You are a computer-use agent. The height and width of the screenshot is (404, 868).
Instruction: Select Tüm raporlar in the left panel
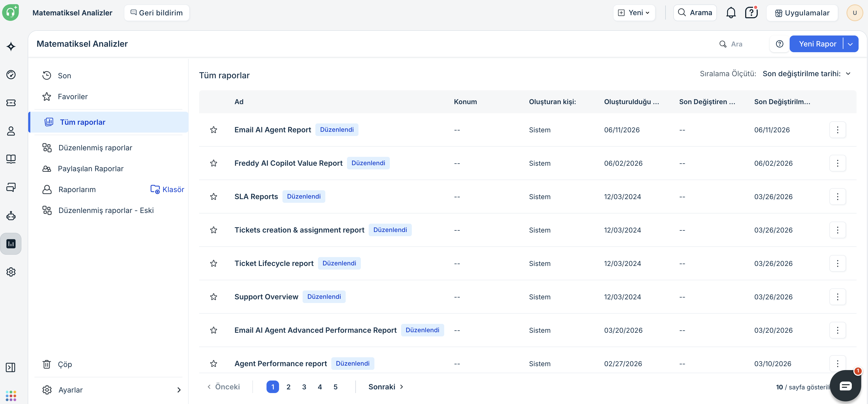tap(108, 122)
